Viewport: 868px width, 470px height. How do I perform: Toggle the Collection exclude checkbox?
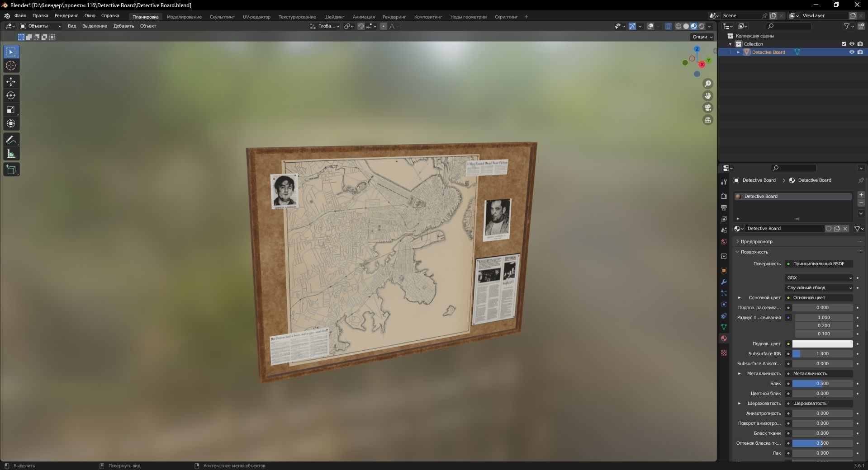tap(844, 44)
